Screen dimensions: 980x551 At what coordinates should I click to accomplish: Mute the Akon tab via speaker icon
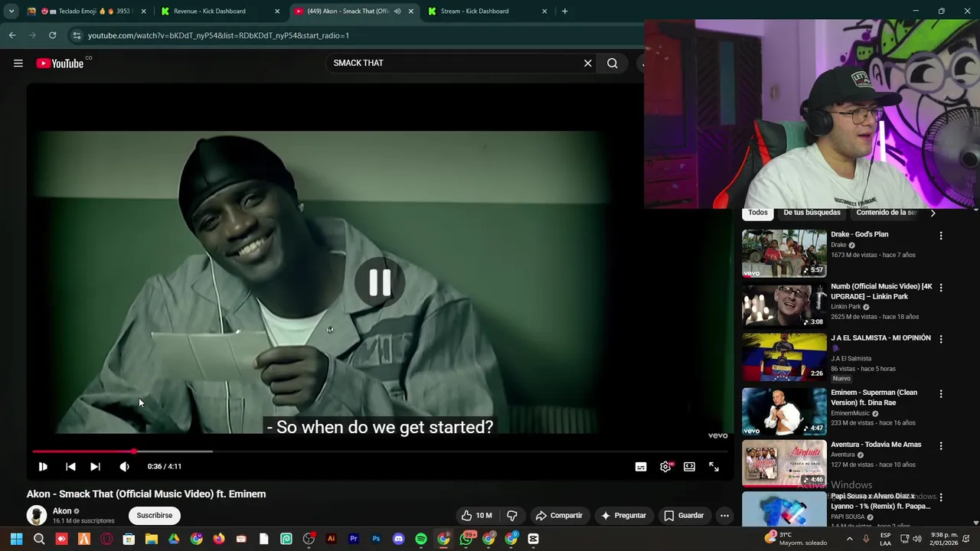[397, 11]
